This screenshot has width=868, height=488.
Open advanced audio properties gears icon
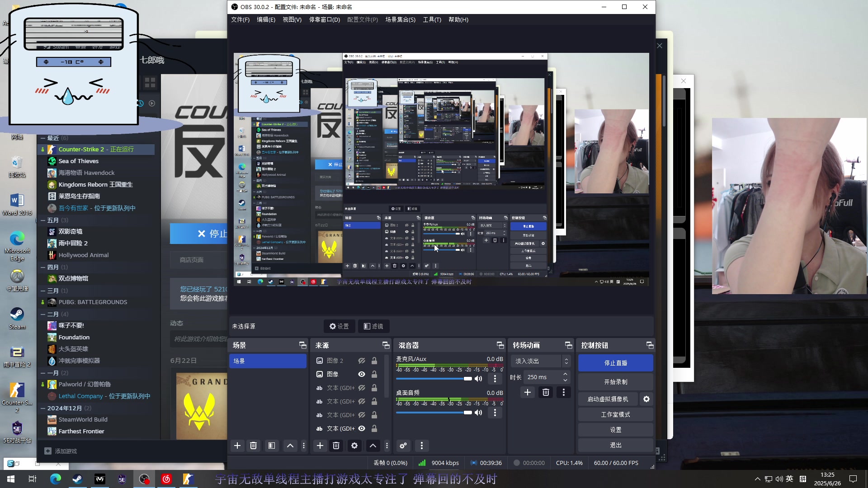point(403,446)
